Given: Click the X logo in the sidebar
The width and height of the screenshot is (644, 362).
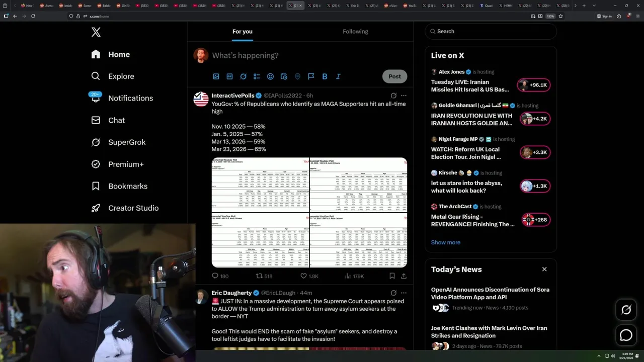Looking at the screenshot, I should [96, 32].
